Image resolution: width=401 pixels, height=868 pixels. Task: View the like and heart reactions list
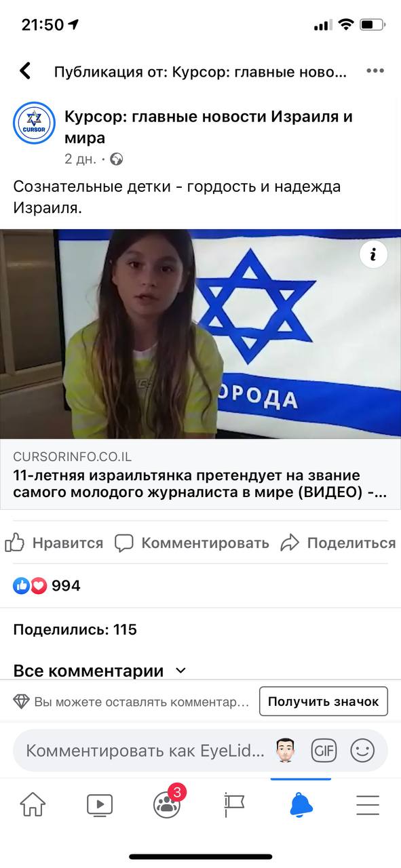coord(47,586)
